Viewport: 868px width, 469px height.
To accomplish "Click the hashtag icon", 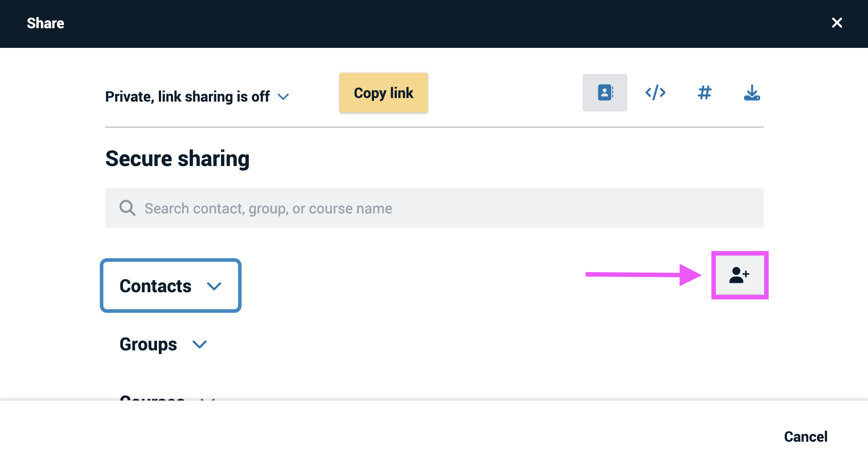I will point(705,93).
